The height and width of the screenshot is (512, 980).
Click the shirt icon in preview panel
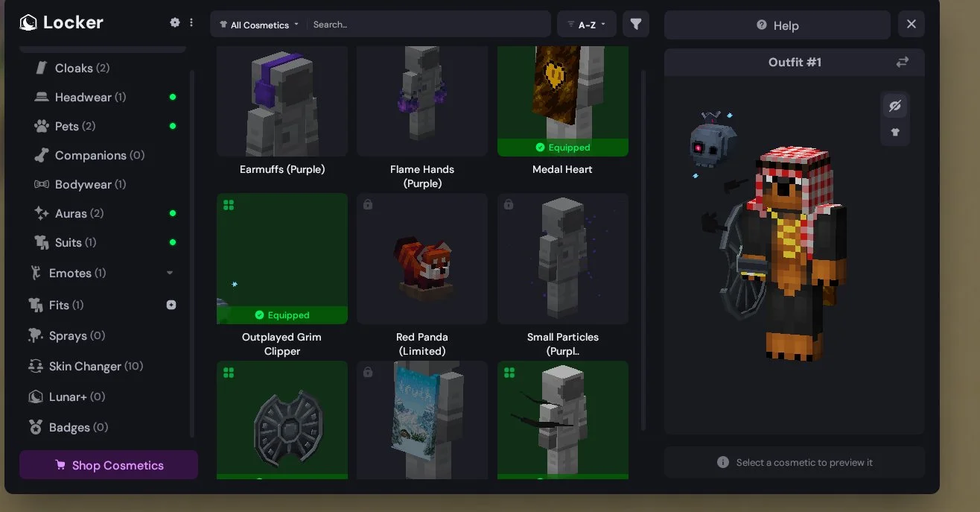tap(895, 133)
